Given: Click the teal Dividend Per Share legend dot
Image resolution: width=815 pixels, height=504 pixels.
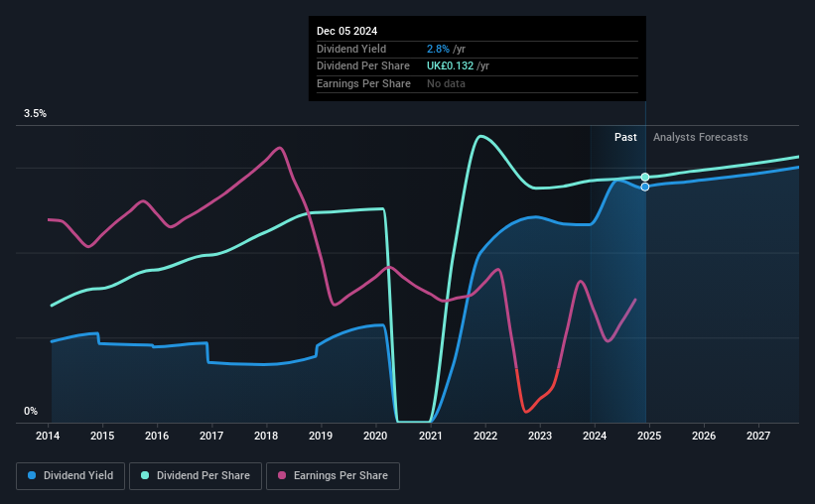Looking at the screenshot, I should pyautogui.click(x=145, y=475).
